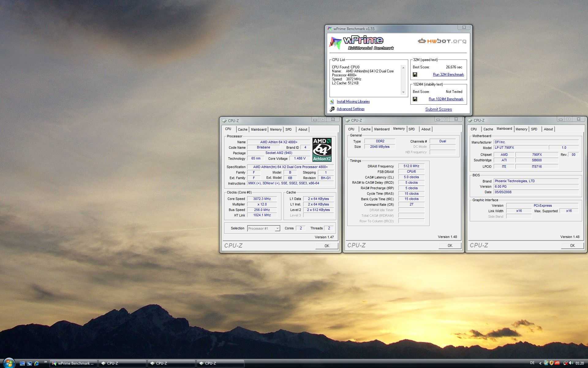Open Memory tab in left CPU-Z window
This screenshot has width=588, height=368.
[x=276, y=129]
